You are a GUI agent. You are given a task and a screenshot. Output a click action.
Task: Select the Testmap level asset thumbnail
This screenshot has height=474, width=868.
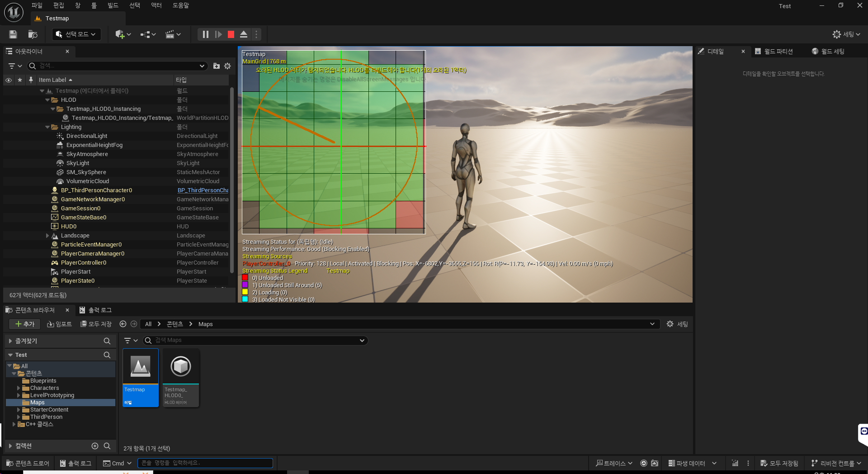141,378
